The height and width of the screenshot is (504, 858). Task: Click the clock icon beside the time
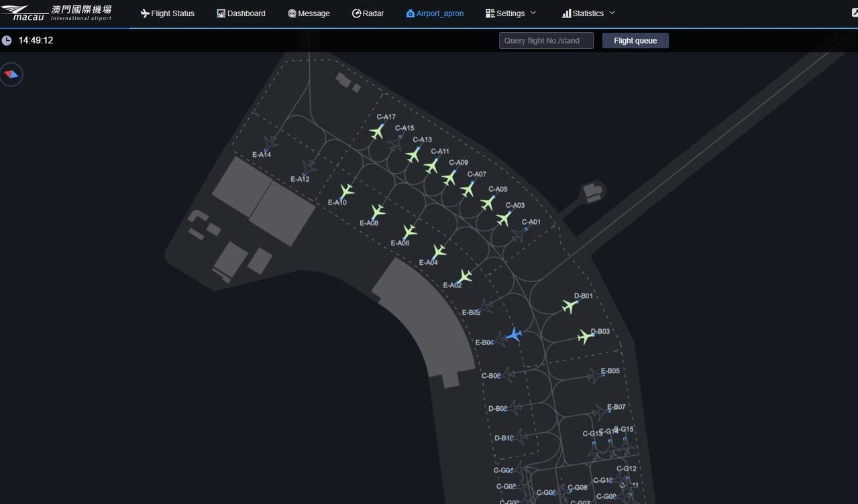(7, 40)
